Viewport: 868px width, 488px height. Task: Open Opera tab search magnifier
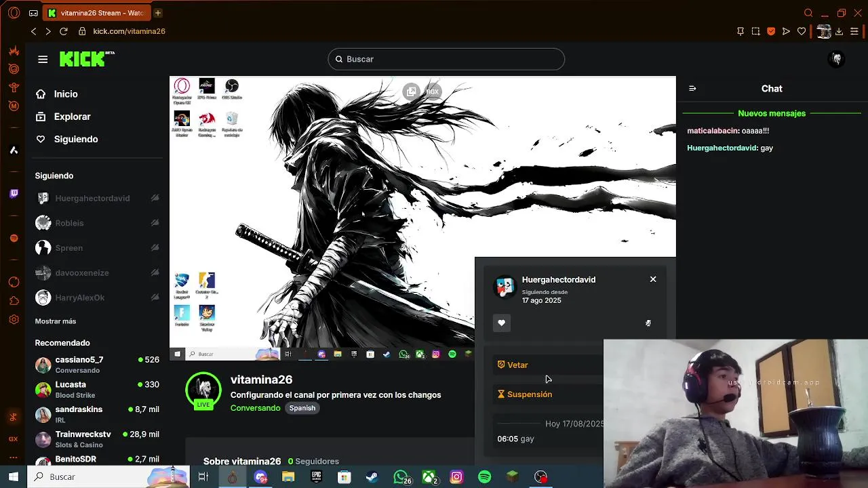coord(808,13)
